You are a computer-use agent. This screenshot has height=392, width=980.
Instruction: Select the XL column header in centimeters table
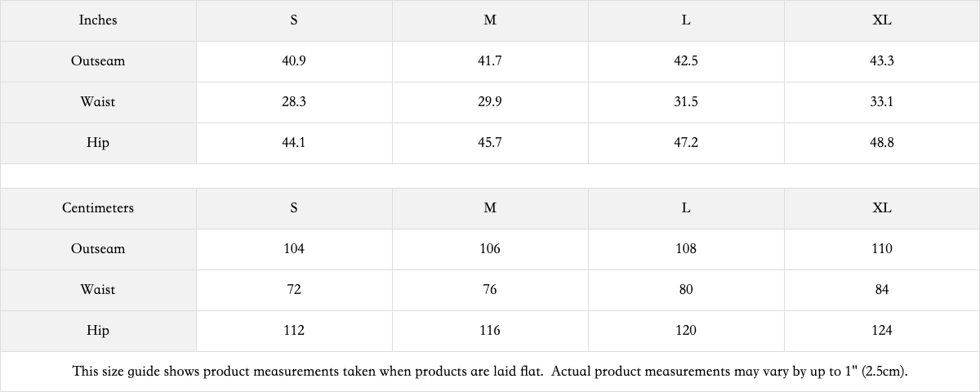point(882,208)
